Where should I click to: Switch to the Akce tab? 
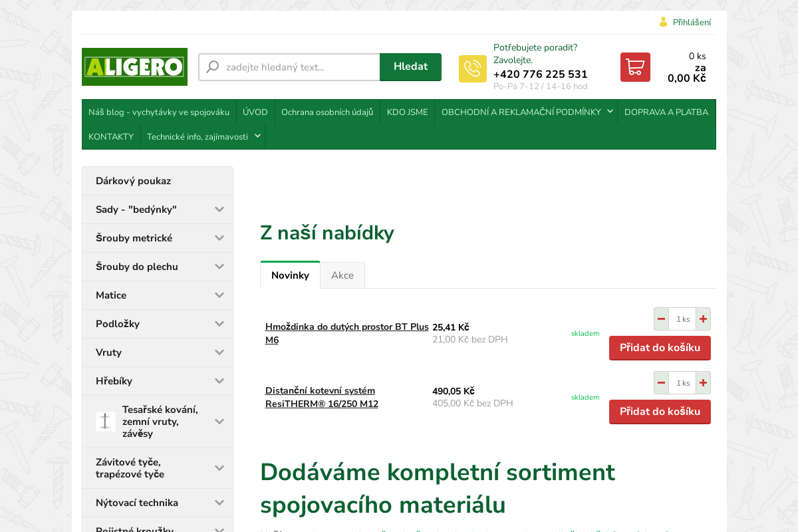342,275
